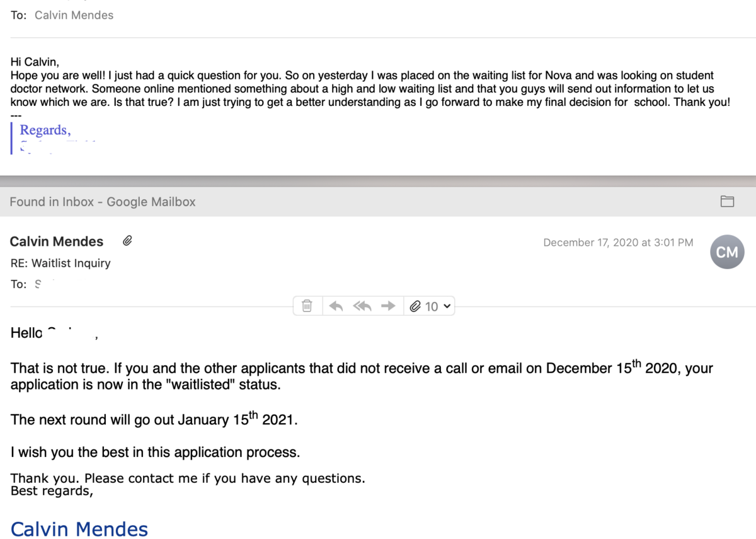The image size is (756, 539).
Task: Expand the attachments dropdown chevron
Action: coord(447,306)
